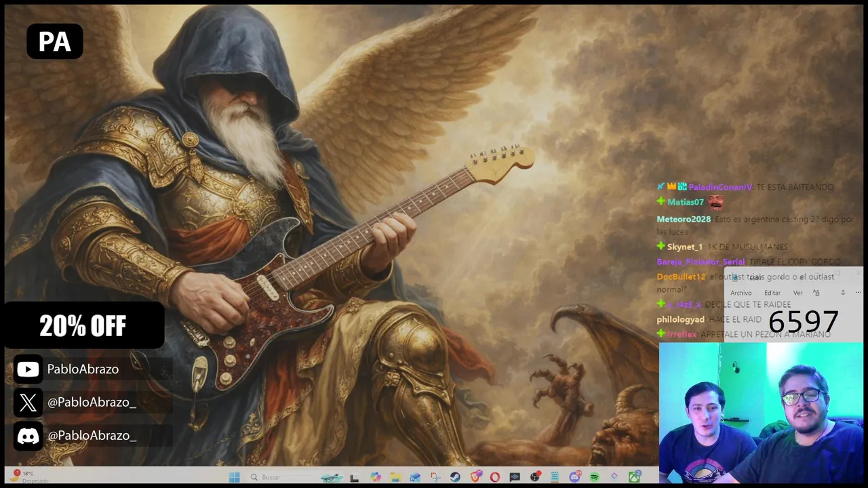
Task: Click the PA logo badge
Action: 55,41
